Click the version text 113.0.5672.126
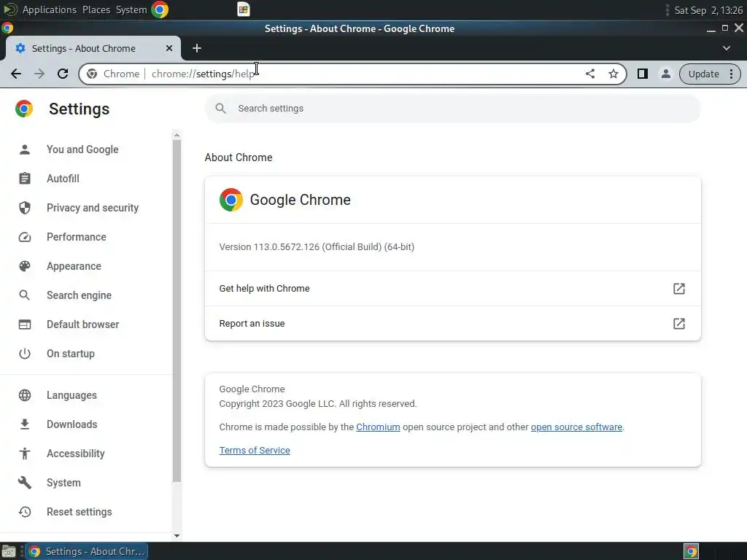Viewport: 747px width, 560px height. [317, 247]
